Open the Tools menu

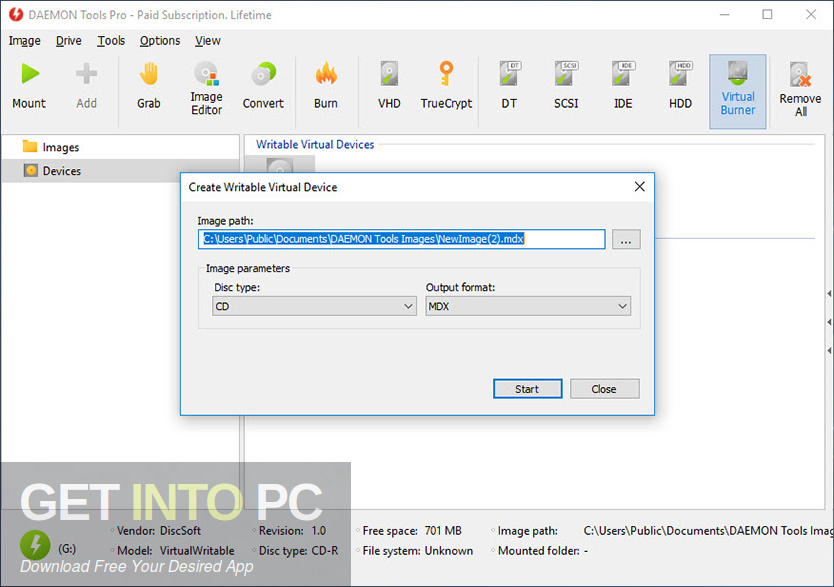tap(111, 41)
